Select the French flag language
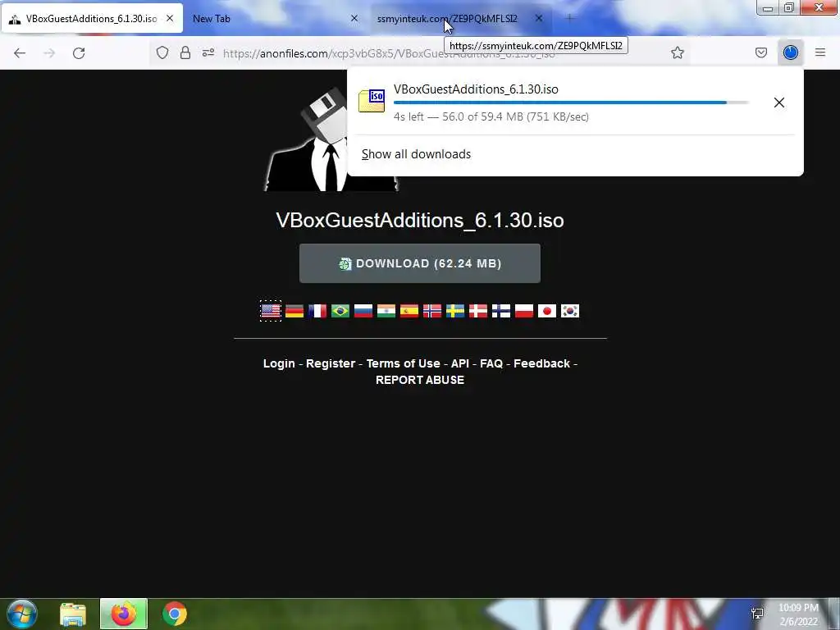This screenshot has width=840, height=630. (317, 311)
